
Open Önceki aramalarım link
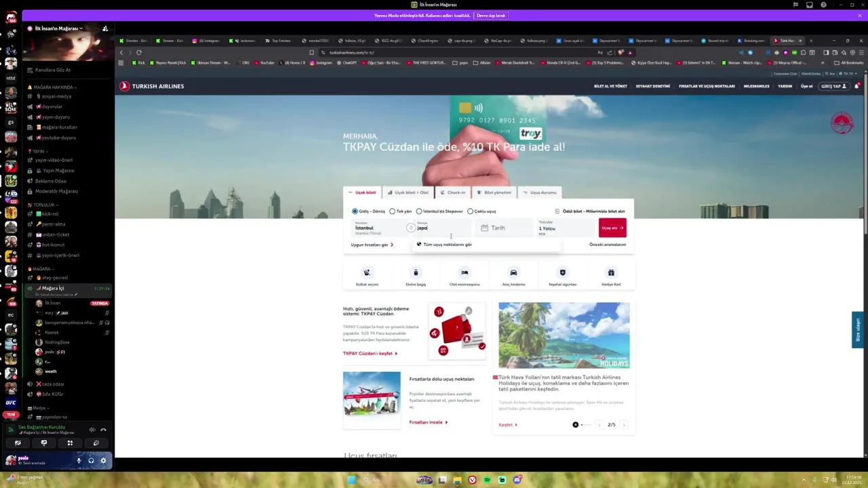click(608, 245)
